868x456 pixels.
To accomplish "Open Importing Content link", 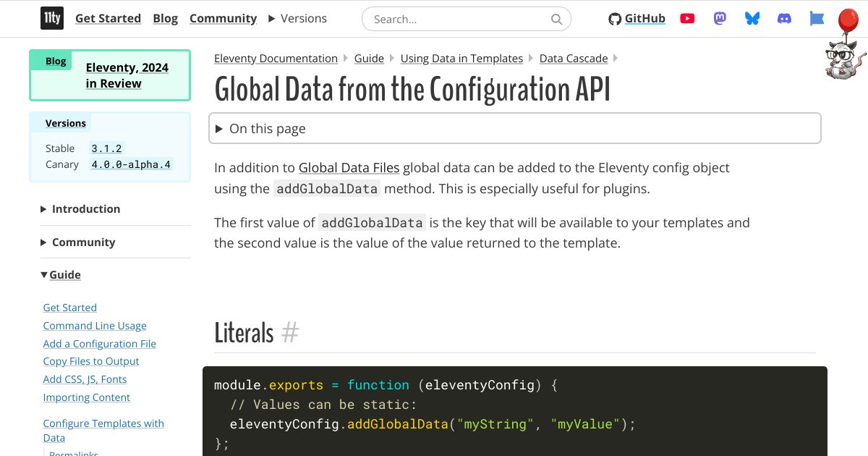I will coord(87,397).
